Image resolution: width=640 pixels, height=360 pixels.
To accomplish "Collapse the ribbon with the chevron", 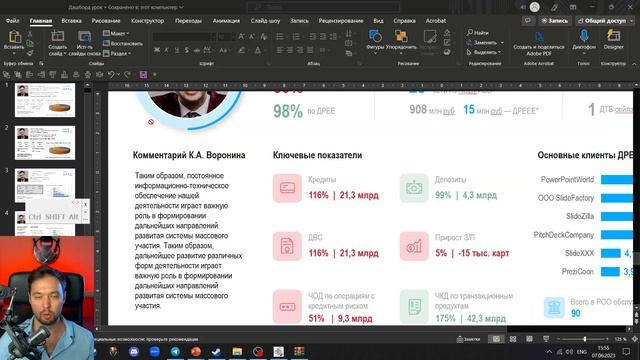I will click(634, 64).
